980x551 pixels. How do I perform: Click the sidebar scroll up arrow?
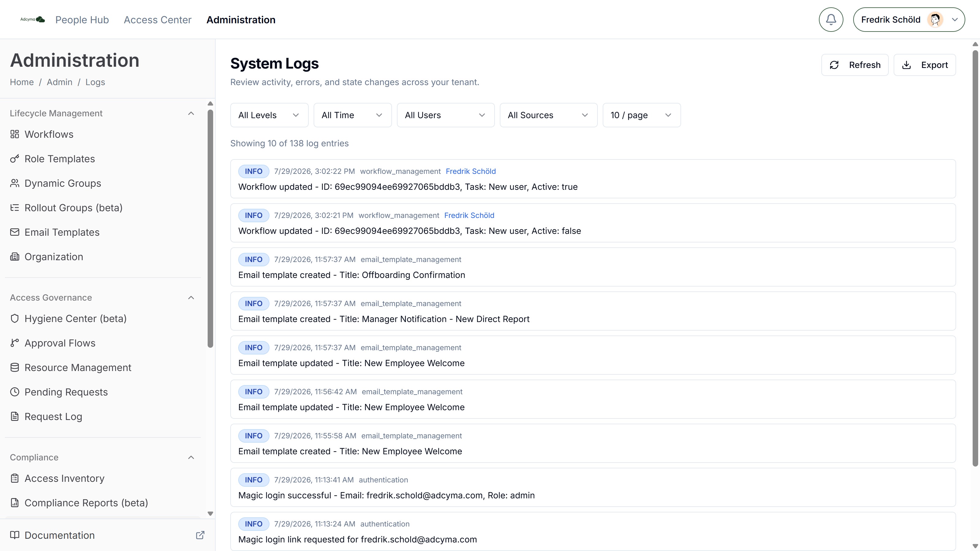click(210, 103)
